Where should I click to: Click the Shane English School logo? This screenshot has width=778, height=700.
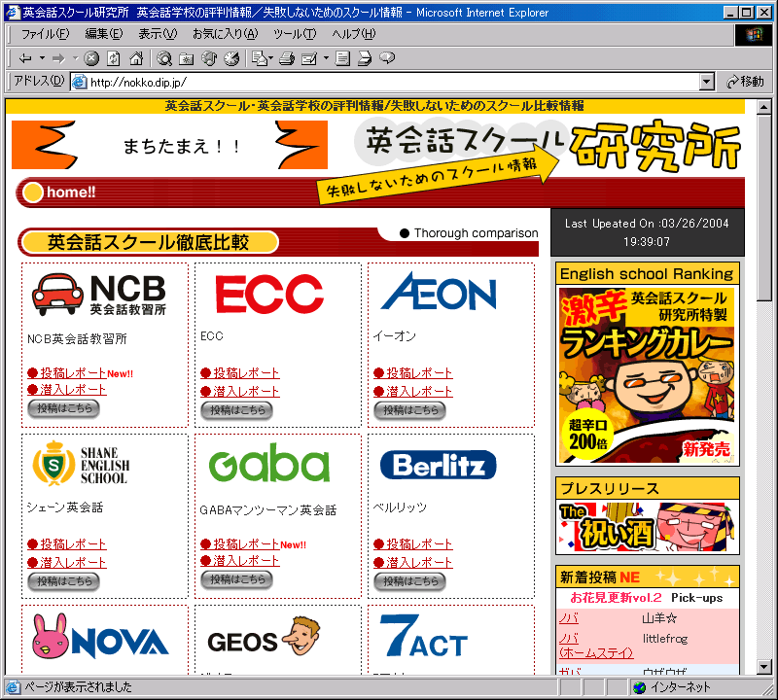coord(81,464)
